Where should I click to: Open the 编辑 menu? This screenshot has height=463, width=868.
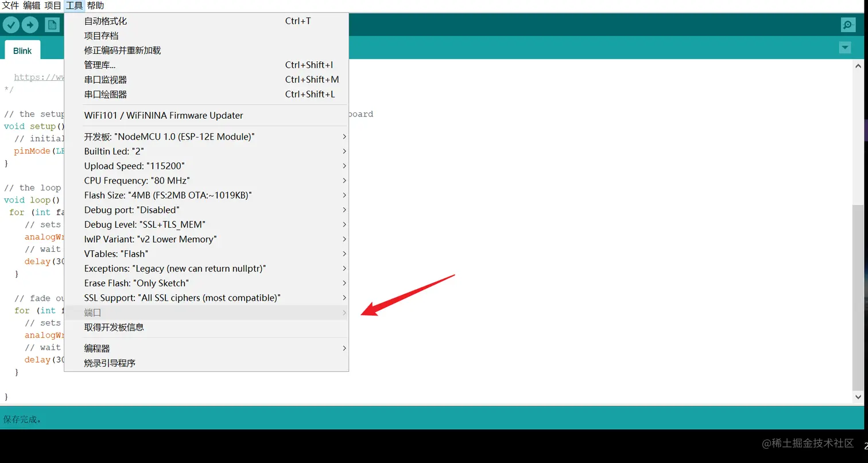[x=32, y=6]
